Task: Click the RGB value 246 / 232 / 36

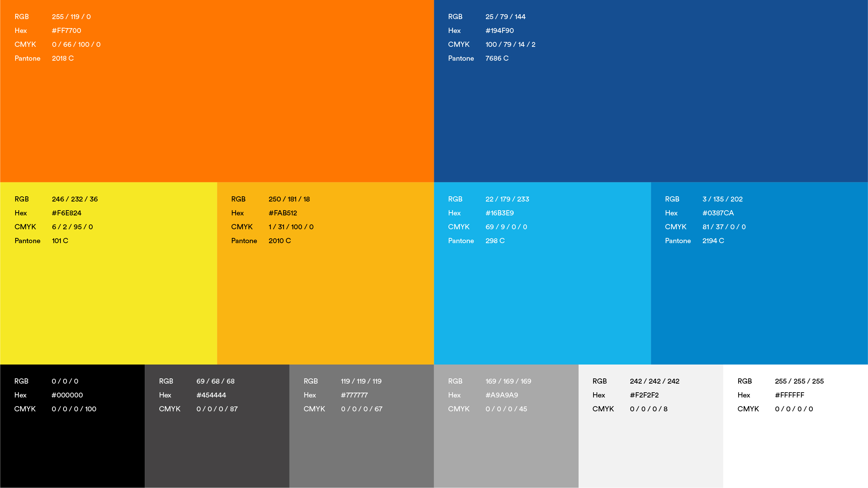Action: [x=75, y=199]
